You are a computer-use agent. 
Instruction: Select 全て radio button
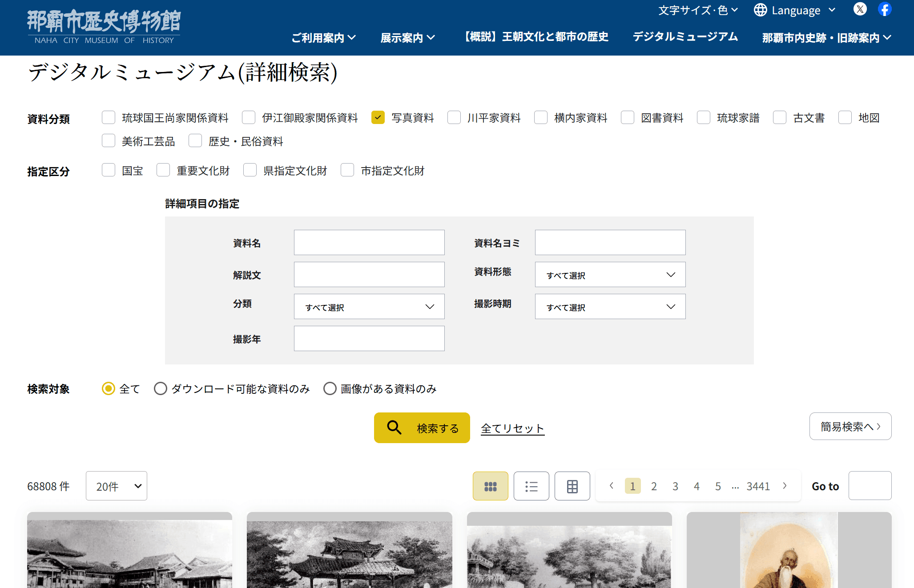coord(109,389)
